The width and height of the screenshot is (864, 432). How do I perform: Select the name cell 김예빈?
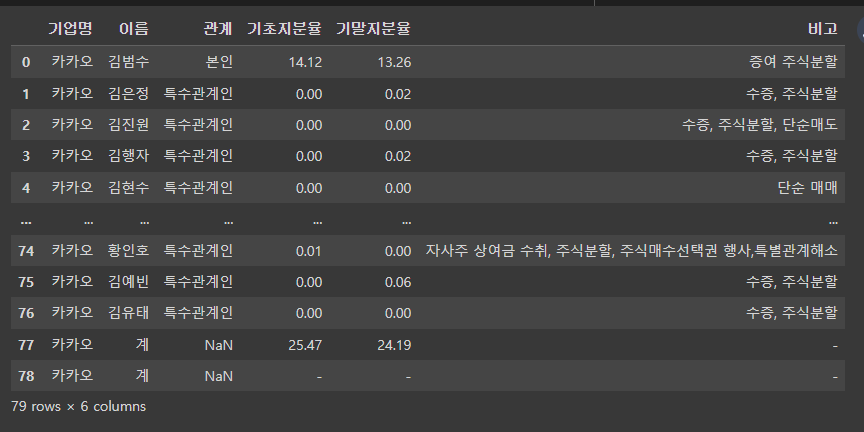coord(128,282)
